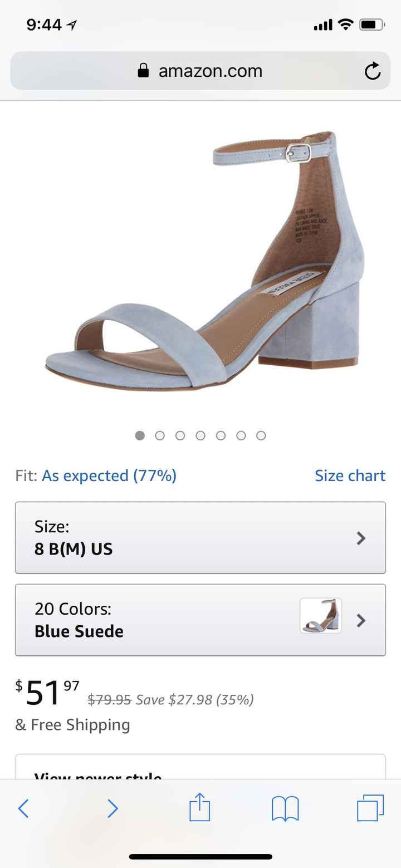Select the fourth image carousel dot
Viewport: 401px width, 868px height.
coord(200,435)
